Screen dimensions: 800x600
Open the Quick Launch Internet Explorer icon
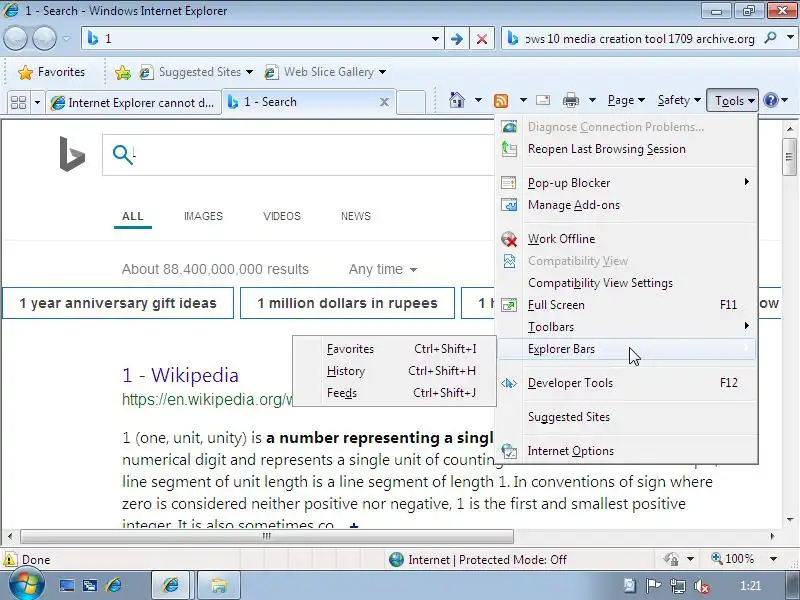[x=114, y=585]
